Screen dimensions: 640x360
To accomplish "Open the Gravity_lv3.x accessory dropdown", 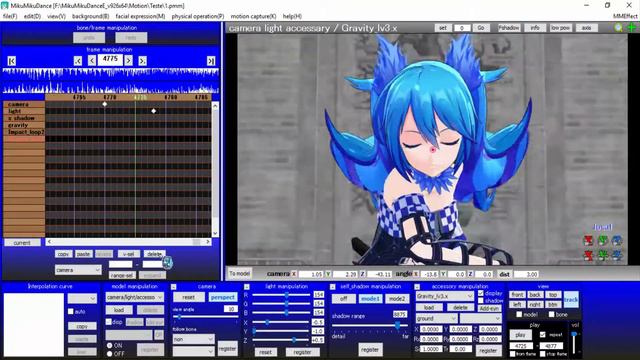I will pos(444,296).
